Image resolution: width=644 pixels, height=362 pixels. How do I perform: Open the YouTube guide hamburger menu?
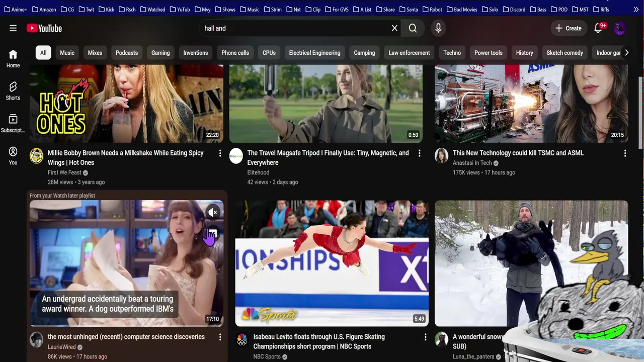point(13,28)
